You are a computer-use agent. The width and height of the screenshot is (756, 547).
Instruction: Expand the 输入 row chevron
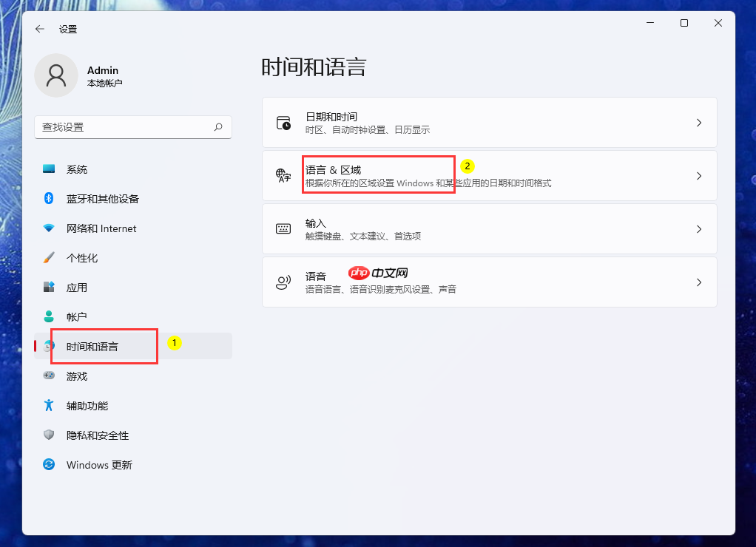coord(699,228)
